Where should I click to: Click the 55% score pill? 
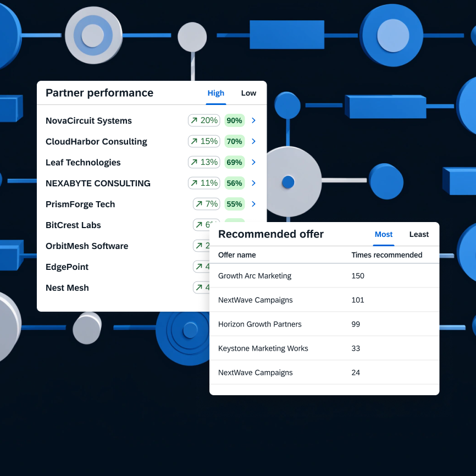point(234,204)
